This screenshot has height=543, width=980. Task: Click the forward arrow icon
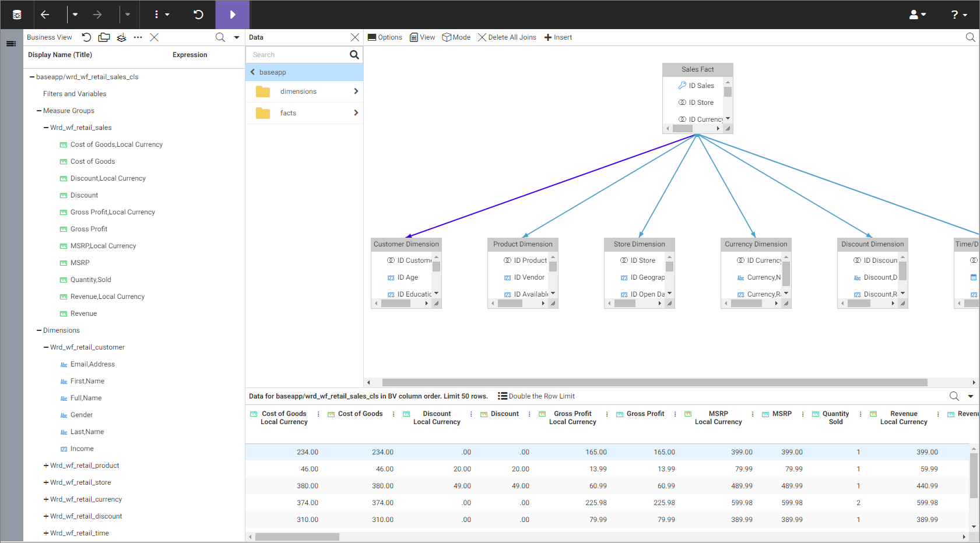click(x=97, y=15)
